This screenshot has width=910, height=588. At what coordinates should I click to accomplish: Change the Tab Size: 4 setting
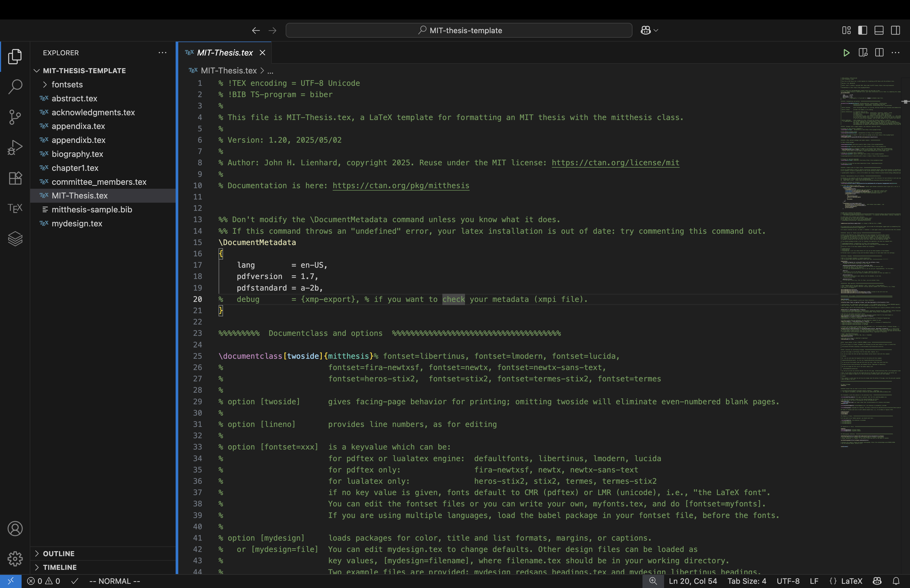pyautogui.click(x=746, y=581)
